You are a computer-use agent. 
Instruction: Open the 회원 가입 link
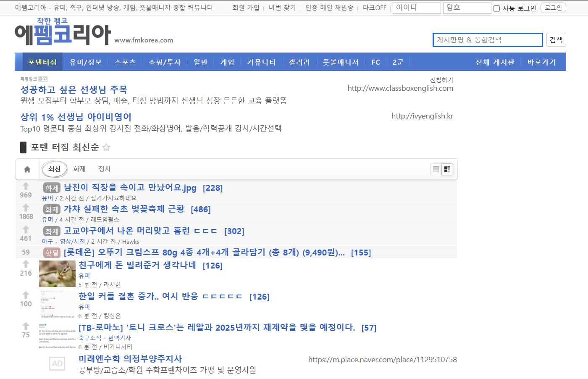pyautogui.click(x=246, y=8)
